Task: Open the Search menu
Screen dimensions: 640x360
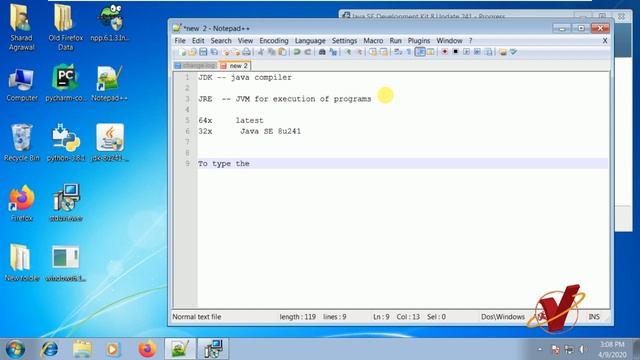Action: coord(221,40)
